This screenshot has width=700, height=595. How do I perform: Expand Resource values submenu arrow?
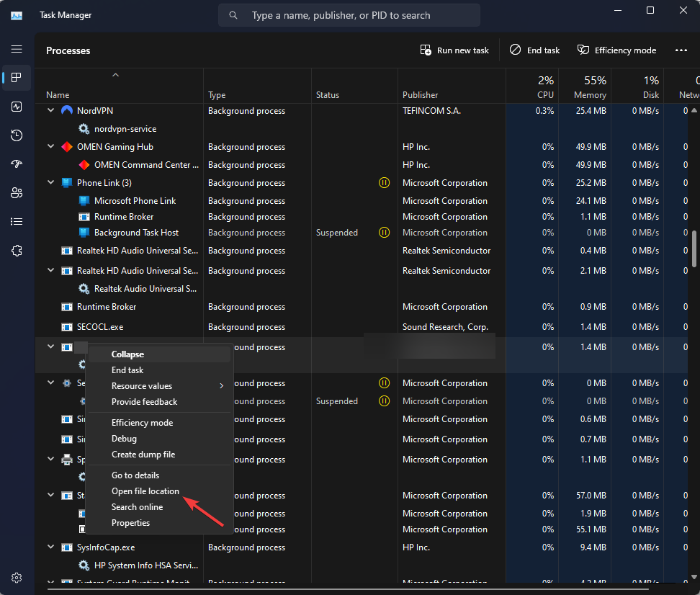(x=221, y=386)
